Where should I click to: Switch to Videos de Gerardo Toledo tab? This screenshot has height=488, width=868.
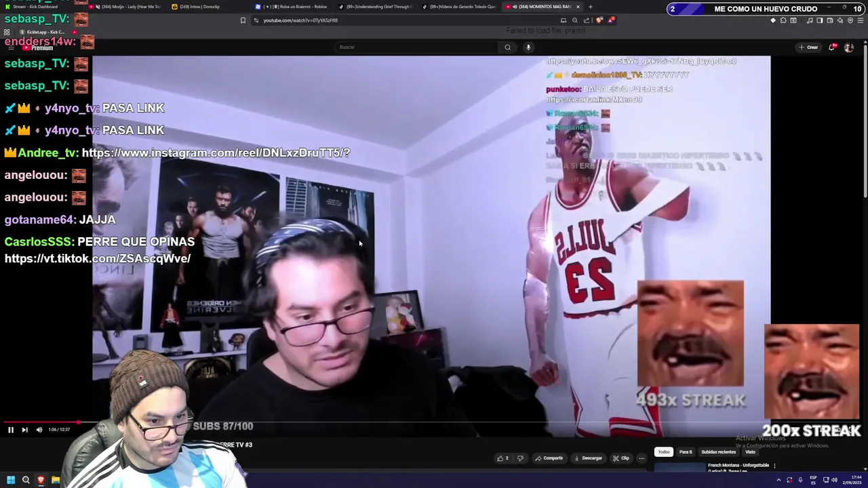coord(461,7)
